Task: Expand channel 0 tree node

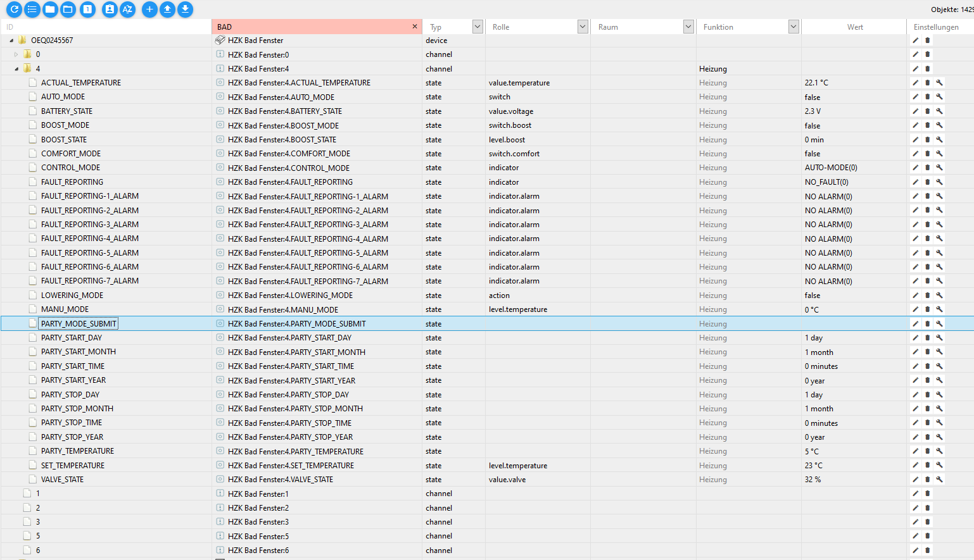Action: tap(16, 54)
